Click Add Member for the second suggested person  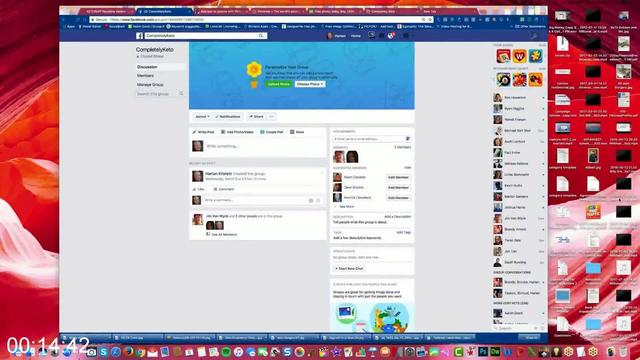coord(398,188)
